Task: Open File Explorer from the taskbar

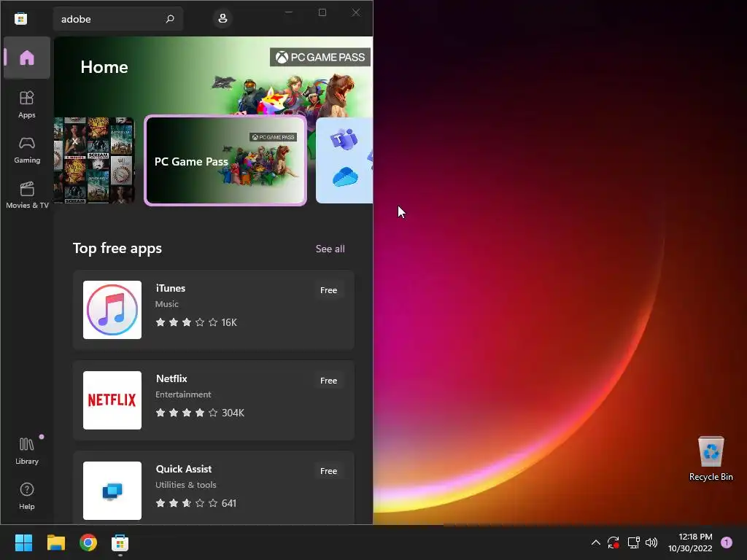Action: coord(56,542)
